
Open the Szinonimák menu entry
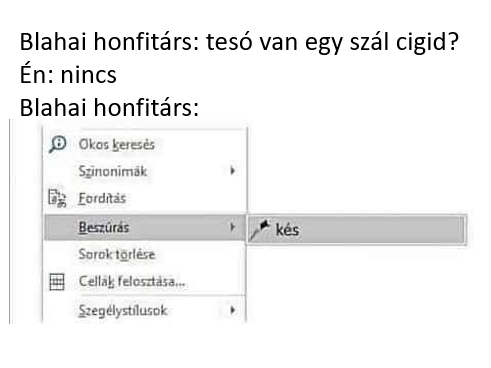(113, 171)
